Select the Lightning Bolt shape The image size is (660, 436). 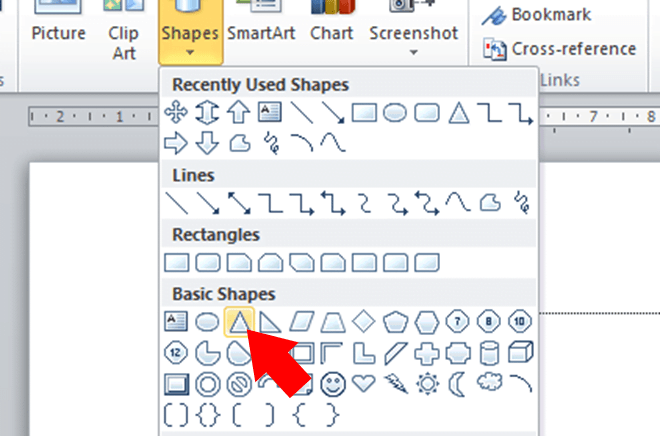(x=395, y=382)
